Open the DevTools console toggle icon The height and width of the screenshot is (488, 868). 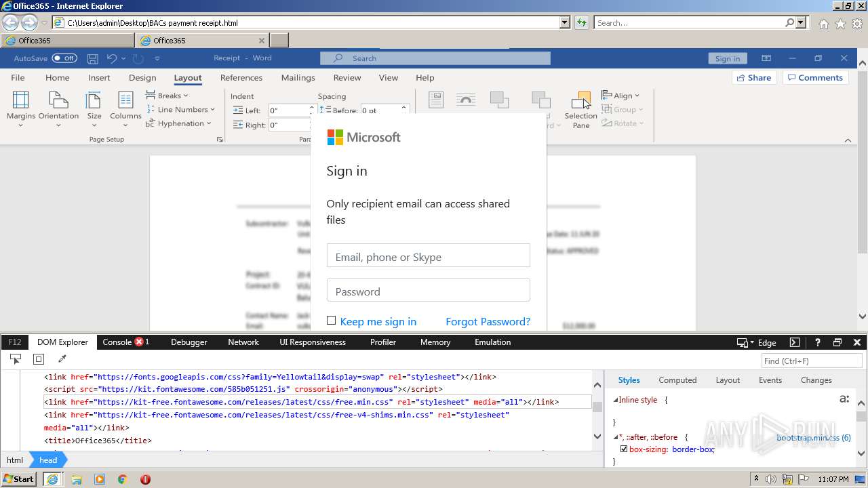[795, 342]
